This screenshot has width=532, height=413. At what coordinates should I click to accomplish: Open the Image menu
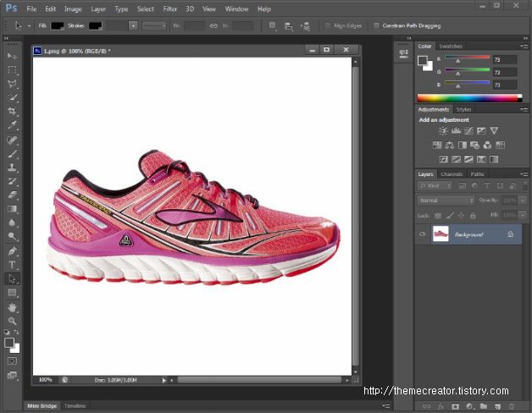coord(73,9)
